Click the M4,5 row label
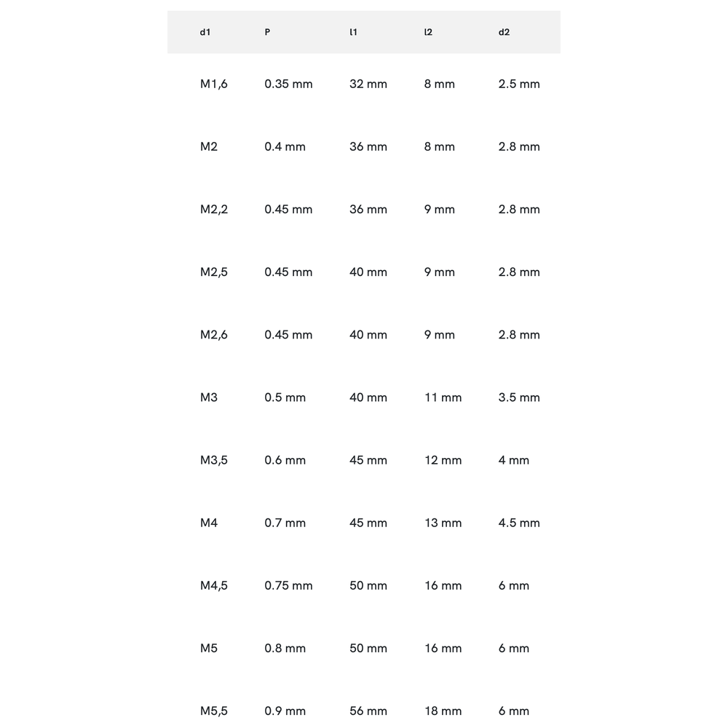The image size is (728, 728). click(214, 585)
